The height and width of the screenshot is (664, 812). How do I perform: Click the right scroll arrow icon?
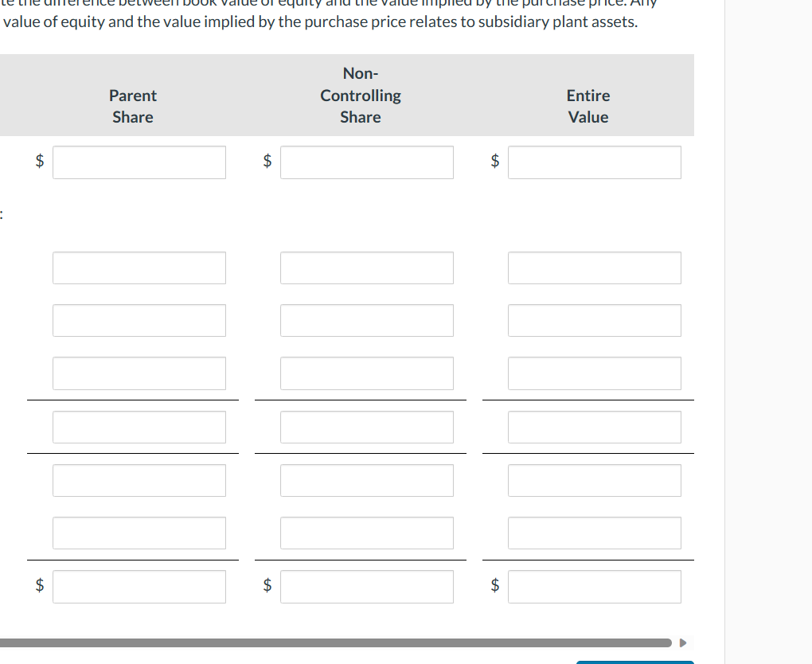pos(683,643)
